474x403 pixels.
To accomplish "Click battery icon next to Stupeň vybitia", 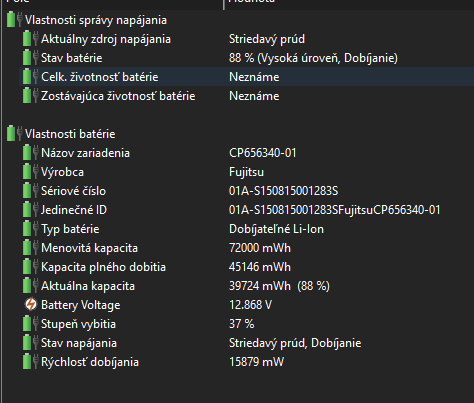I will click(31, 324).
